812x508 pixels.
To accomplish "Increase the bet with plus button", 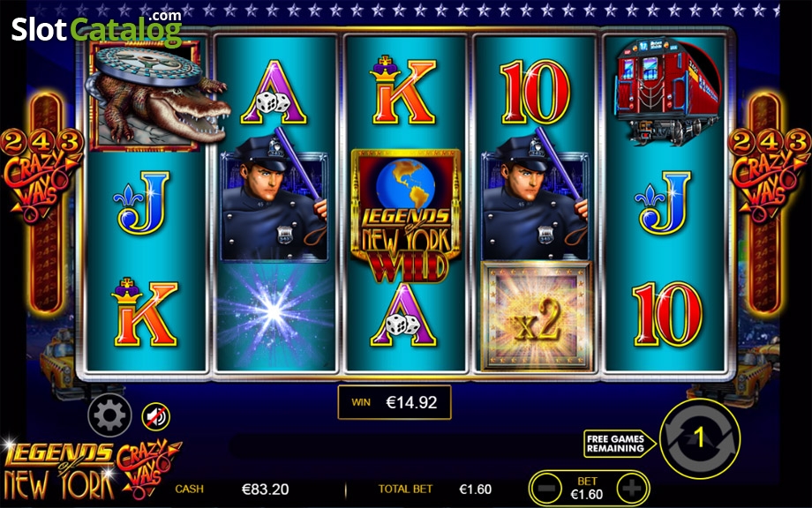I will pyautogui.click(x=632, y=488).
